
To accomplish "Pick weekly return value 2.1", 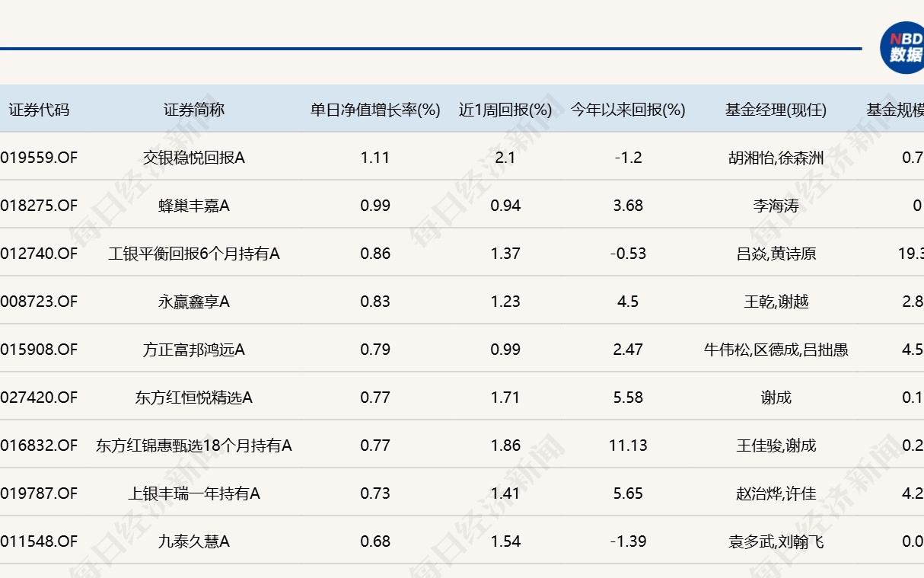I will tap(505, 158).
